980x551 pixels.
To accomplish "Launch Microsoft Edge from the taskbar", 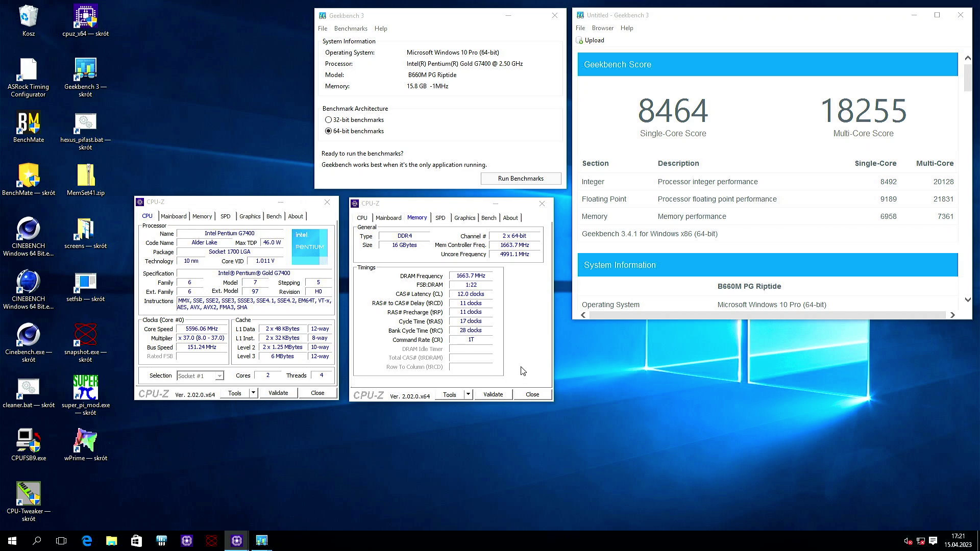I will pos(87,541).
